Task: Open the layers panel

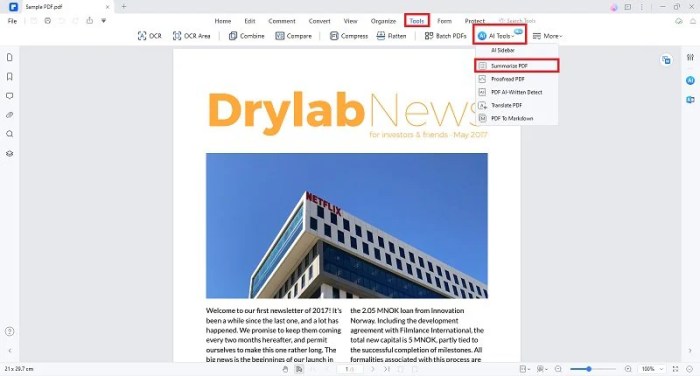Action: point(9,154)
